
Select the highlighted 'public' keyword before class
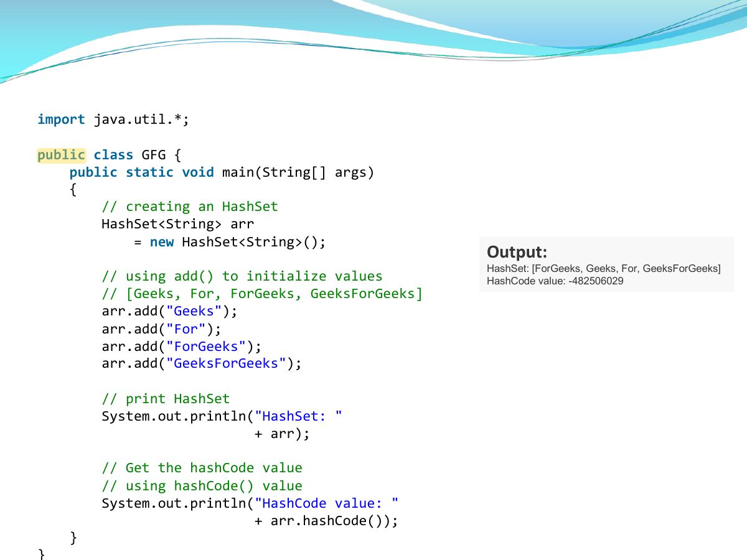(61, 155)
